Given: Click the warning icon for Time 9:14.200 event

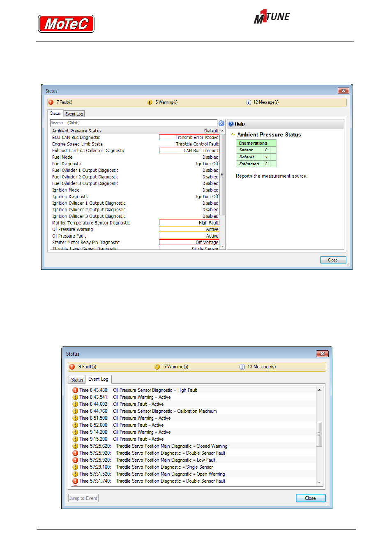Looking at the screenshot, I should pos(75,432).
